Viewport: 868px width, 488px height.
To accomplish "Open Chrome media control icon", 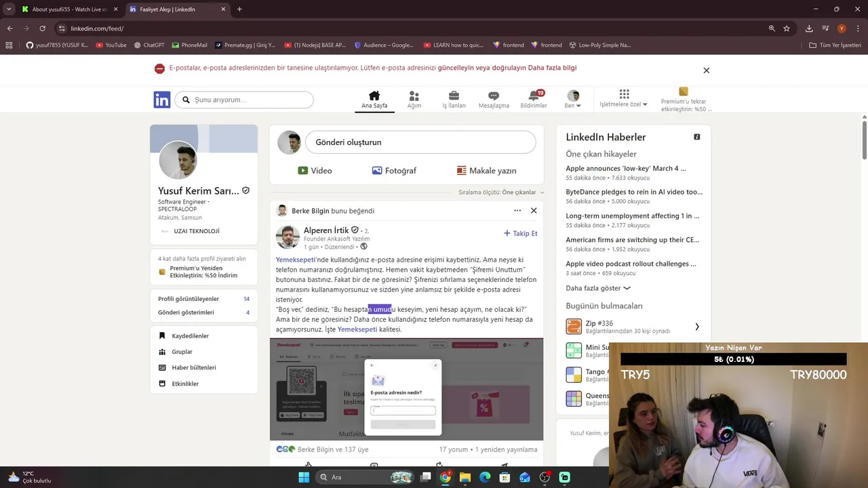I will [x=825, y=28].
